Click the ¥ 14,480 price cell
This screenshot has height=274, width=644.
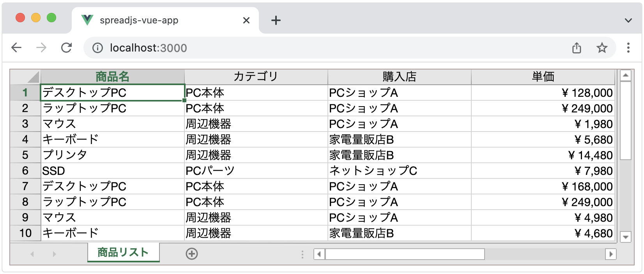tap(543, 155)
